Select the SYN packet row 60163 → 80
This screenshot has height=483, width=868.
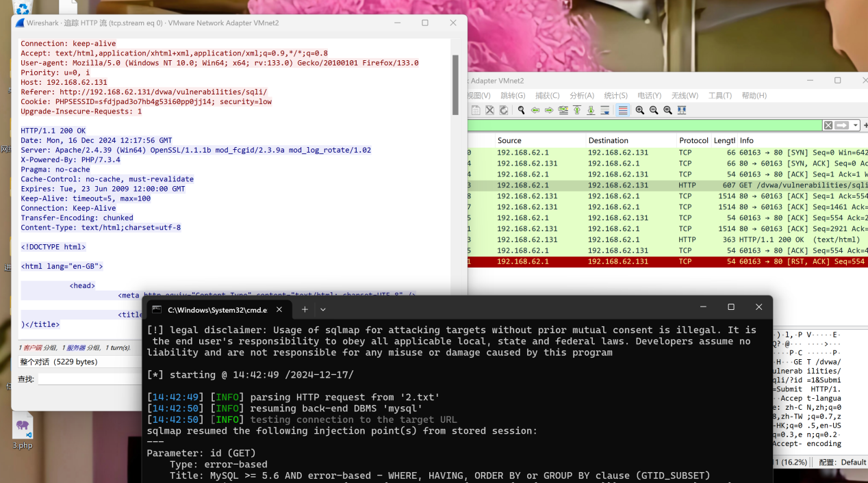(x=668, y=153)
